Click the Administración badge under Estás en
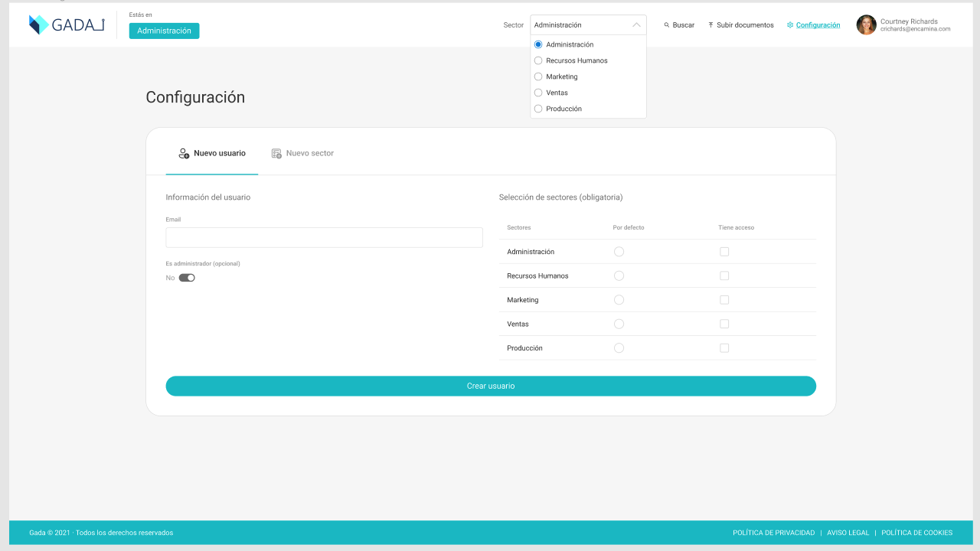Viewport: 980px width, 551px height. pyautogui.click(x=164, y=31)
